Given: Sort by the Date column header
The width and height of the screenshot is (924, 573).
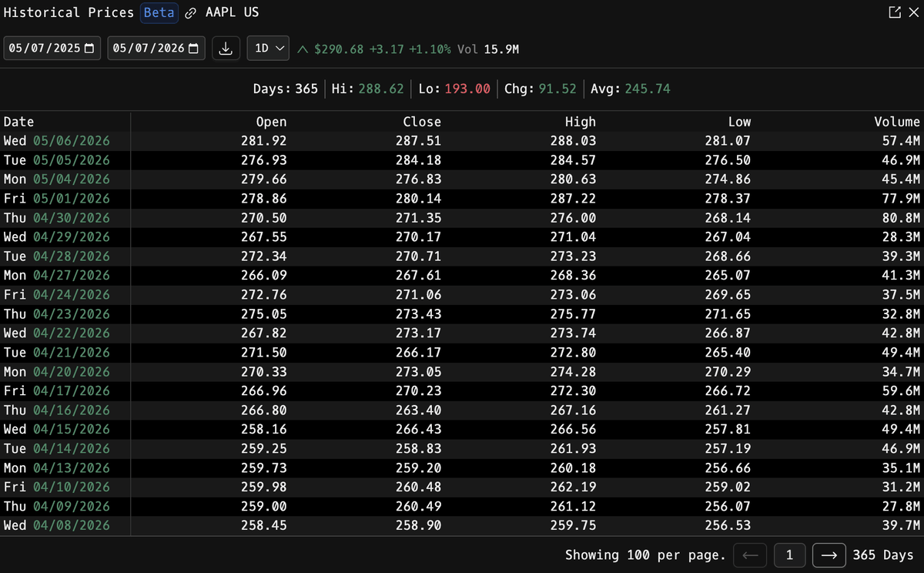Looking at the screenshot, I should tap(19, 122).
